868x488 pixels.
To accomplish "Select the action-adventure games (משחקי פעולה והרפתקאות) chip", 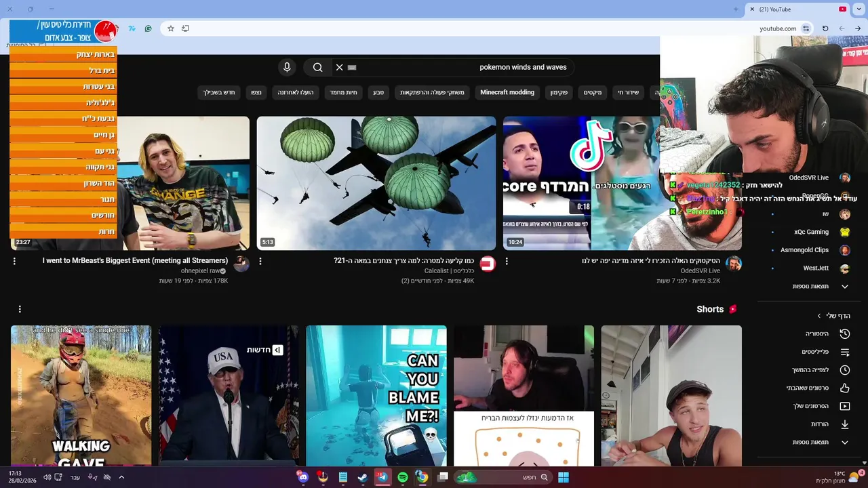I will pyautogui.click(x=432, y=92).
